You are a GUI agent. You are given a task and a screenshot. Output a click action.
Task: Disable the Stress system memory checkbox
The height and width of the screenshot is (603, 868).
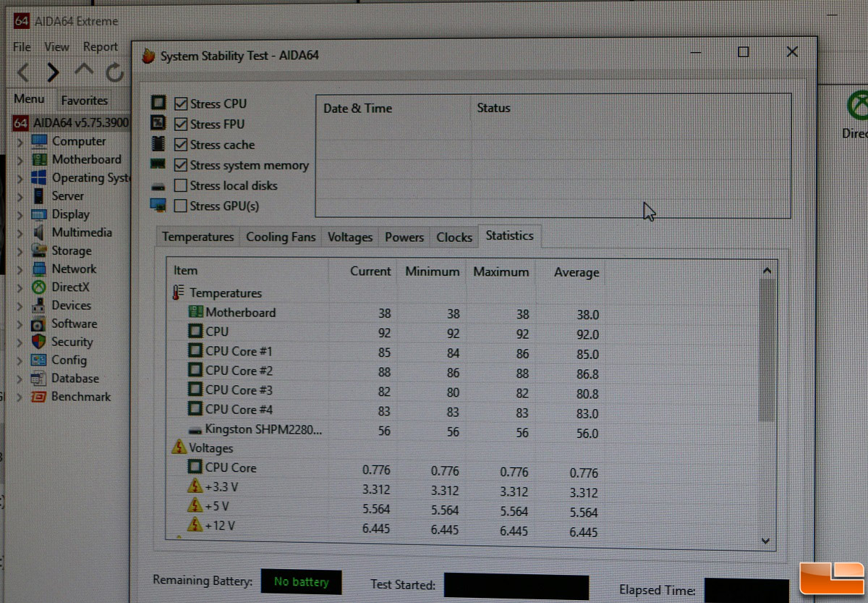click(x=181, y=165)
